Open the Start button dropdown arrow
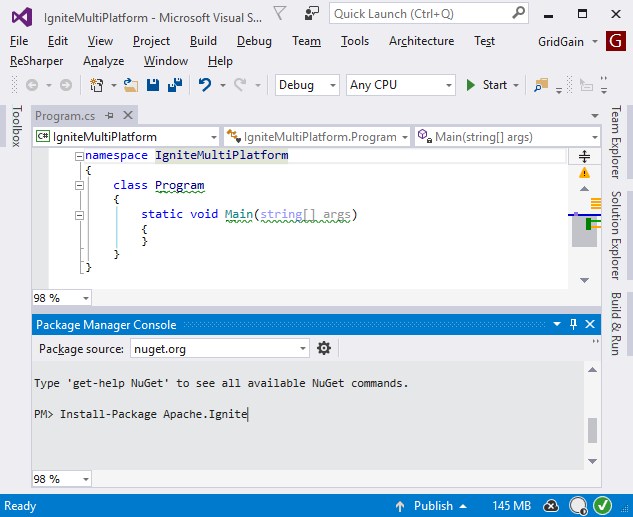 tap(516, 86)
